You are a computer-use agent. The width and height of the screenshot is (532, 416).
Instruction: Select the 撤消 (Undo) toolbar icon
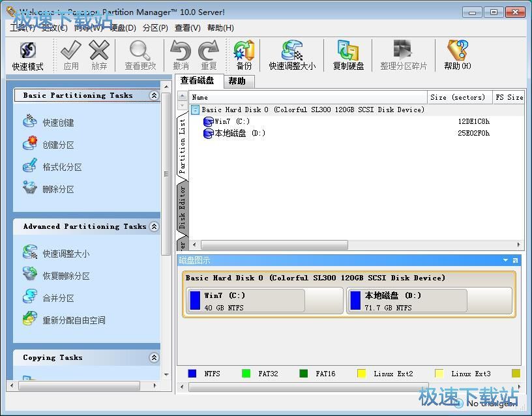pyautogui.click(x=180, y=55)
